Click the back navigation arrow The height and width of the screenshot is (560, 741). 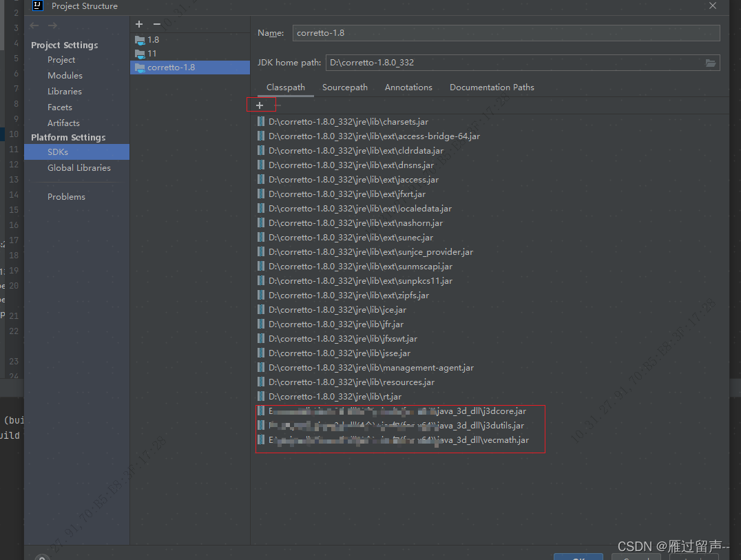[34, 25]
